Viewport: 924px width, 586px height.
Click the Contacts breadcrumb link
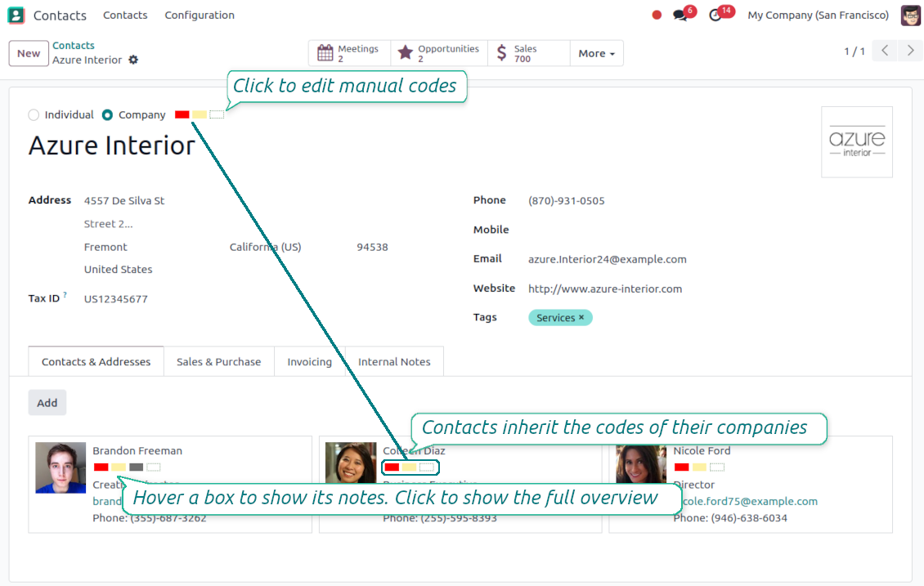pyautogui.click(x=73, y=45)
